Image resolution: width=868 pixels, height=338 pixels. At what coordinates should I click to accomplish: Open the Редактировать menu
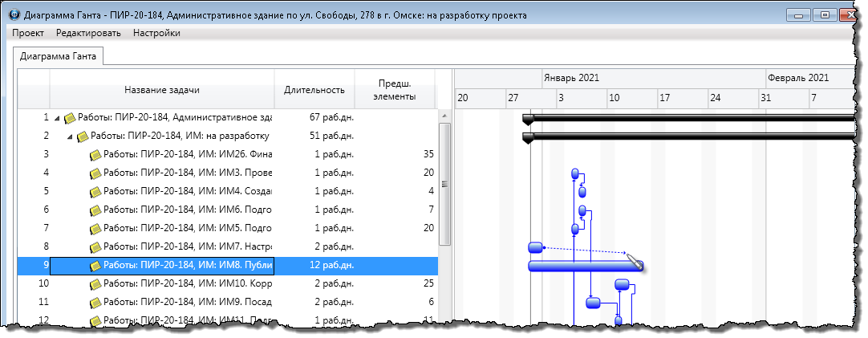coord(88,33)
